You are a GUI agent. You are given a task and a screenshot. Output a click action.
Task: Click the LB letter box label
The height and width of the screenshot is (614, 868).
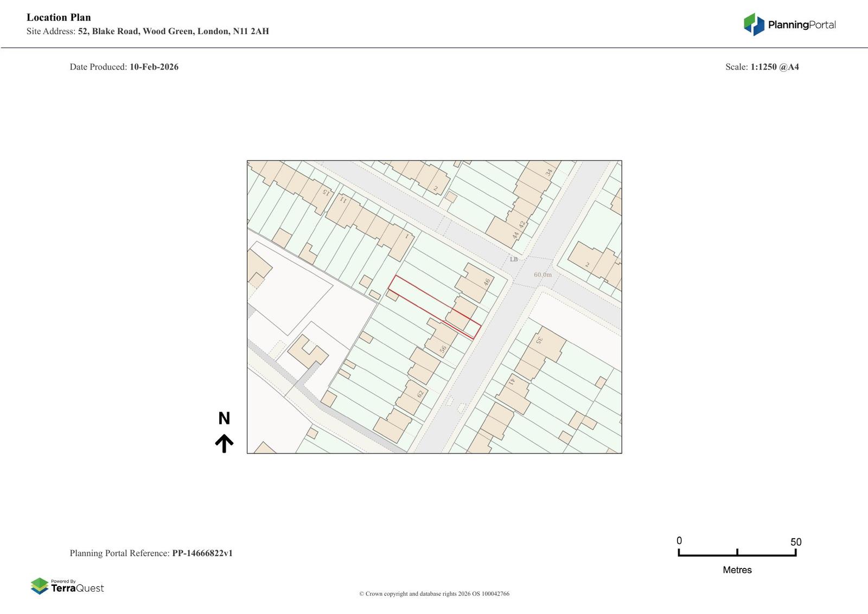click(514, 259)
